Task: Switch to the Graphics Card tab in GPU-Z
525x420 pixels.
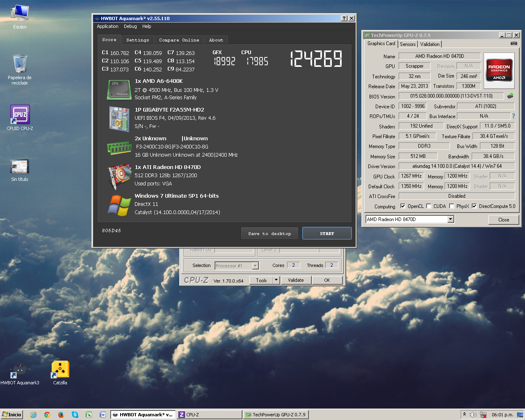Action: (381, 43)
